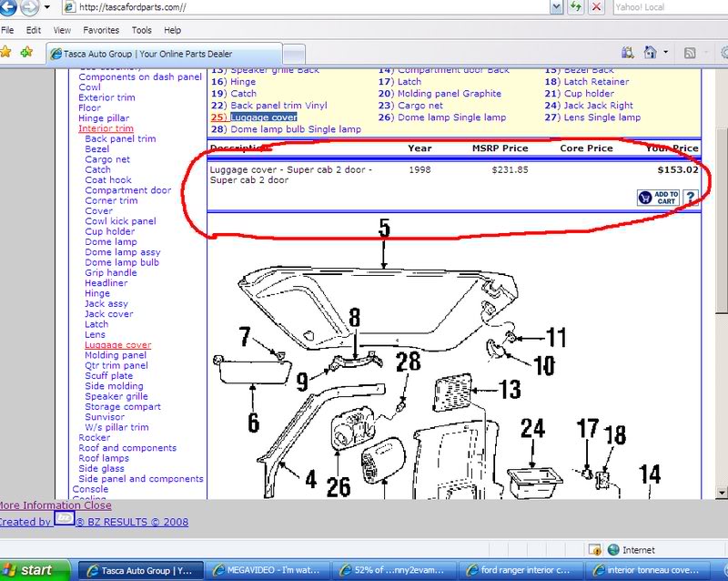The width and height of the screenshot is (728, 581).
Task: Click the $153.02 Your Price value
Action: [x=678, y=169]
